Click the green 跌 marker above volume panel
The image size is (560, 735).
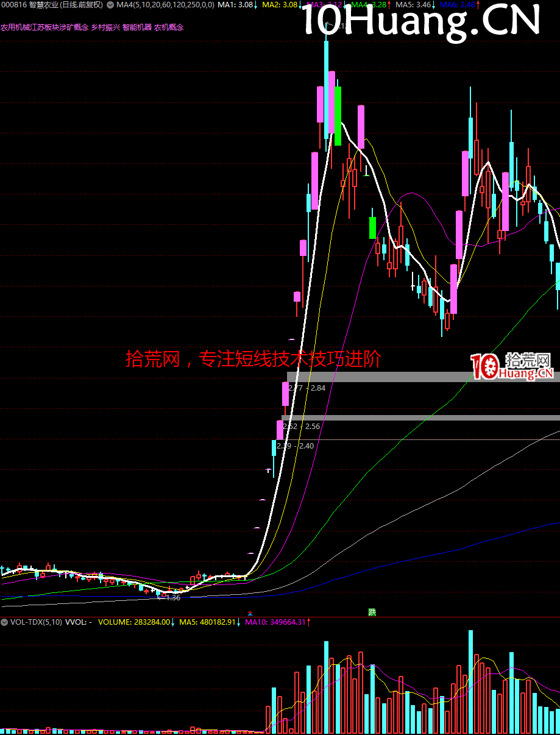click(372, 612)
